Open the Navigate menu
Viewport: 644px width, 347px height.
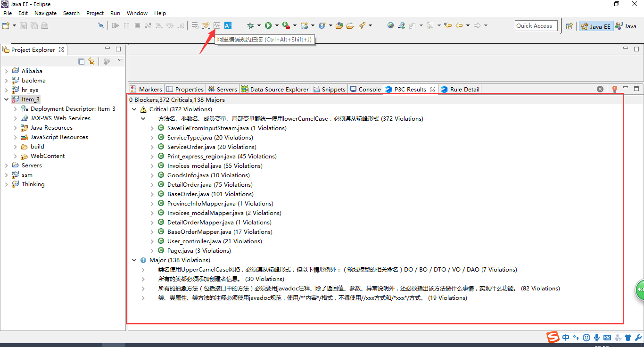click(x=45, y=13)
